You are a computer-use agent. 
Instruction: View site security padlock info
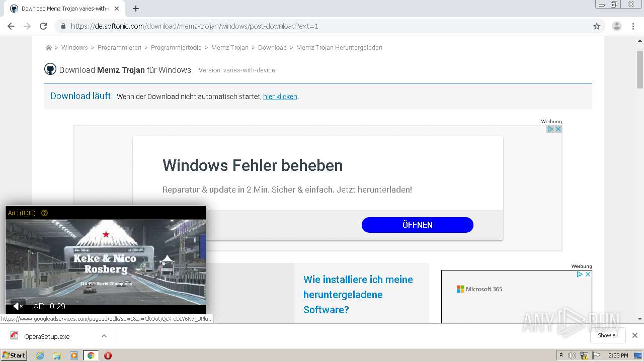point(63,26)
